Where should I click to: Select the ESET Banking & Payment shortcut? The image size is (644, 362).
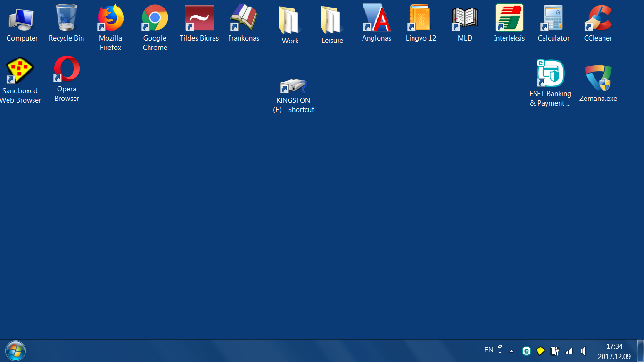tap(550, 83)
